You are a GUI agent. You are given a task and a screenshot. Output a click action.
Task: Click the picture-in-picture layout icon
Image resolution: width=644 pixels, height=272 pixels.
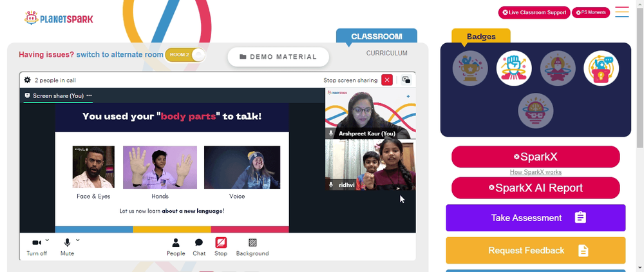pyautogui.click(x=406, y=80)
